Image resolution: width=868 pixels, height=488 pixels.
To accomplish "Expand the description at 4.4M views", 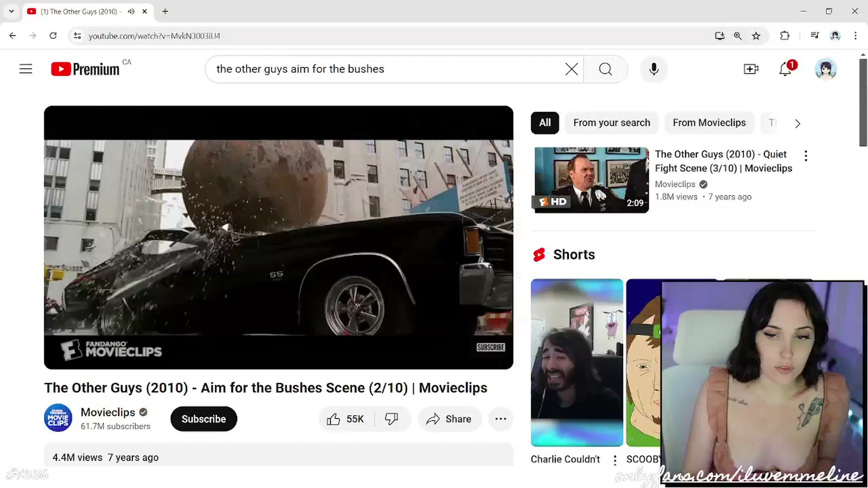I will pos(278,455).
